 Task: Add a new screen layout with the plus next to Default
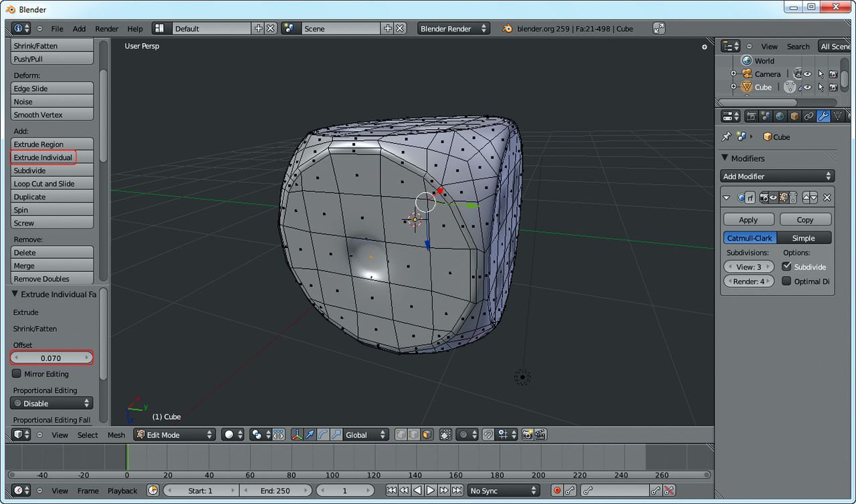point(259,28)
